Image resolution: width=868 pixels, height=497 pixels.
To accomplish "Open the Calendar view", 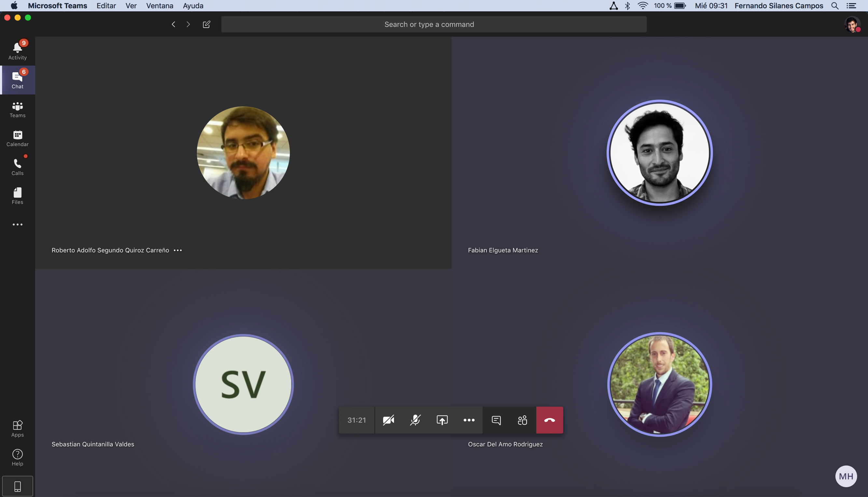I will tap(18, 138).
